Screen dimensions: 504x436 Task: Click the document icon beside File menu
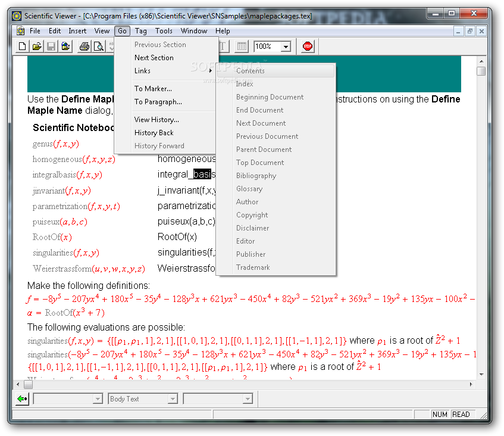pyautogui.click(x=21, y=31)
